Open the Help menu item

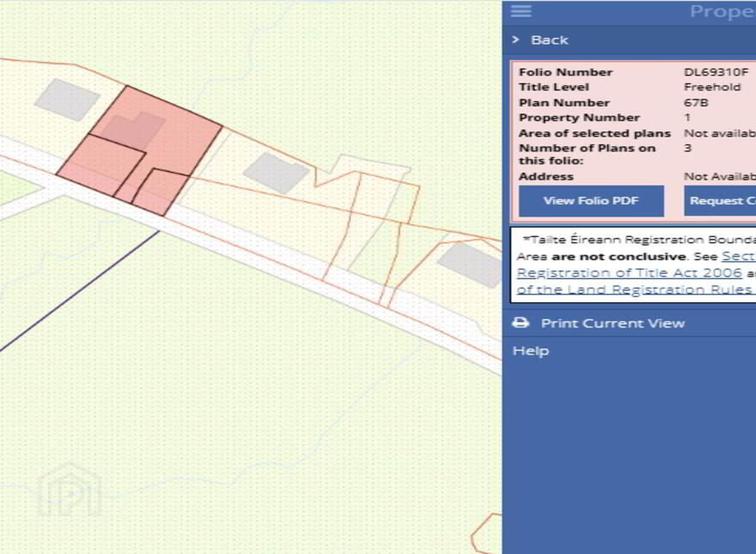[x=530, y=350]
